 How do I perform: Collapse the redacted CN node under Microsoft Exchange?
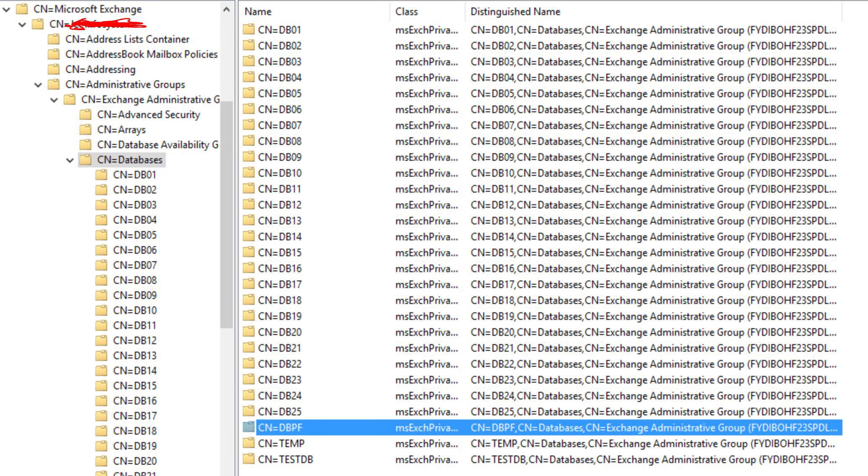pyautogui.click(x=22, y=25)
